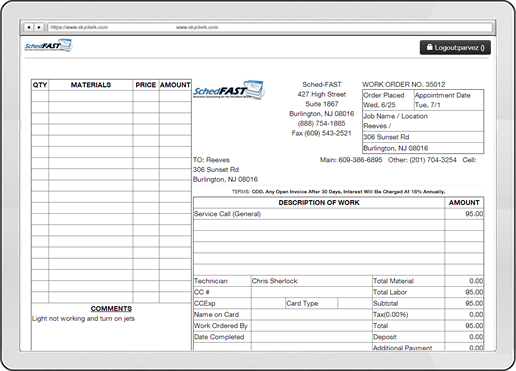Image resolution: width=516 pixels, height=371 pixels.
Task: Click the SchedFAST logo in page header
Action: pyautogui.click(x=49, y=46)
